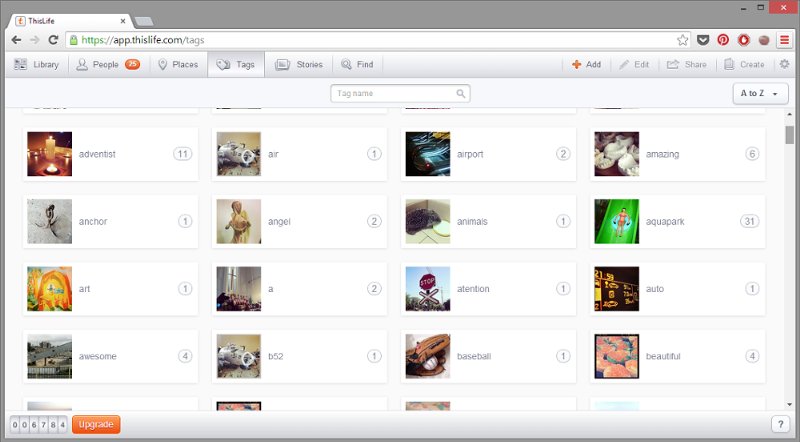Open the atention stop sign thumbnail
800x442 pixels.
(x=428, y=289)
